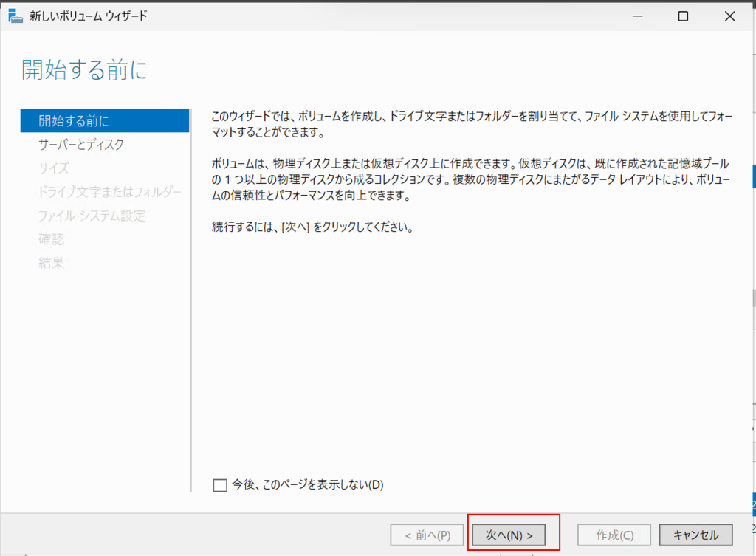The width and height of the screenshot is (756, 556).
Task: Click the wizard icon in title bar
Action: 16,16
